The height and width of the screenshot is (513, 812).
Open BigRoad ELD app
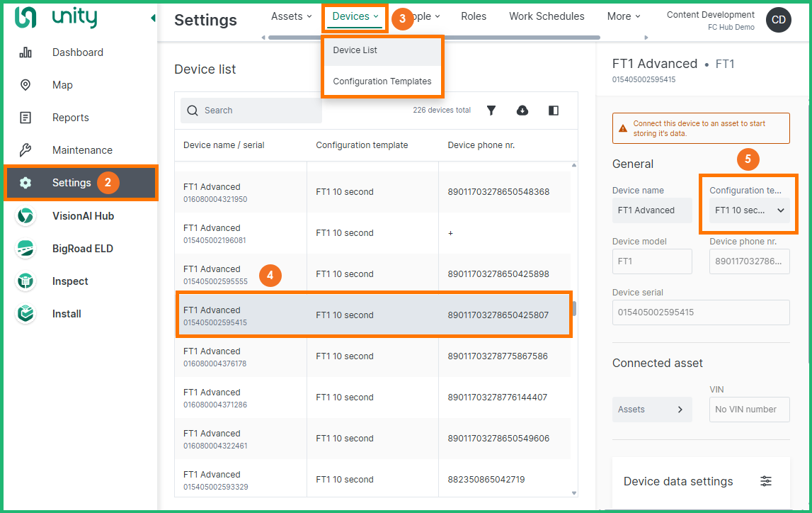click(x=82, y=249)
